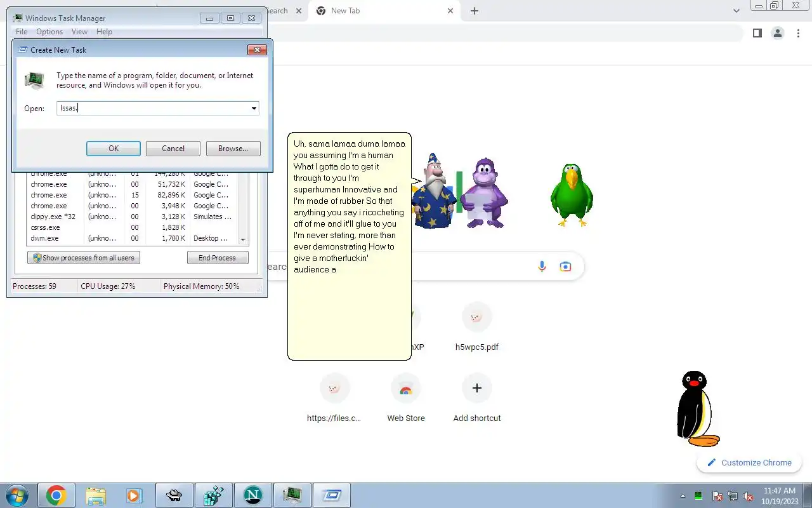Open the Help menu in Task Manager
This screenshot has height=508, width=812.
104,32
